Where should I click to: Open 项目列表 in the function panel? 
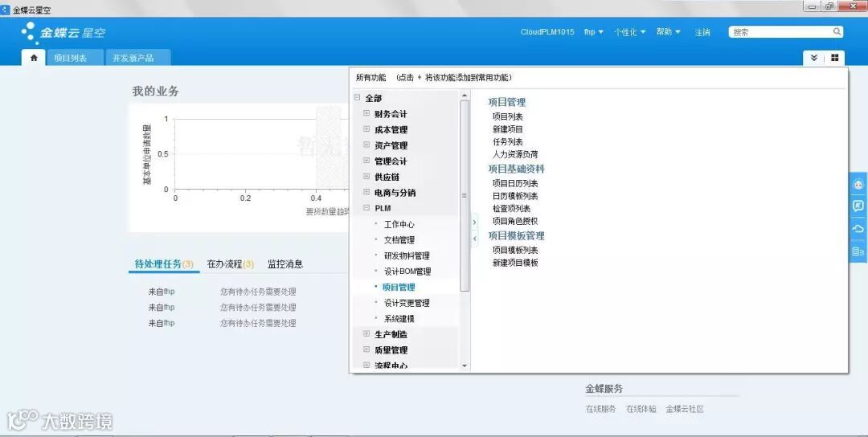point(508,116)
